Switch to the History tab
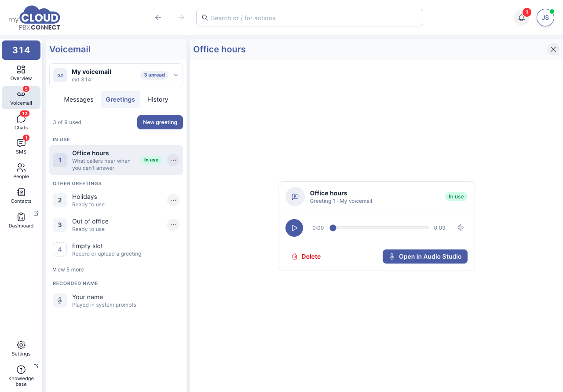Viewport: 563px width, 392px height. [158, 99]
